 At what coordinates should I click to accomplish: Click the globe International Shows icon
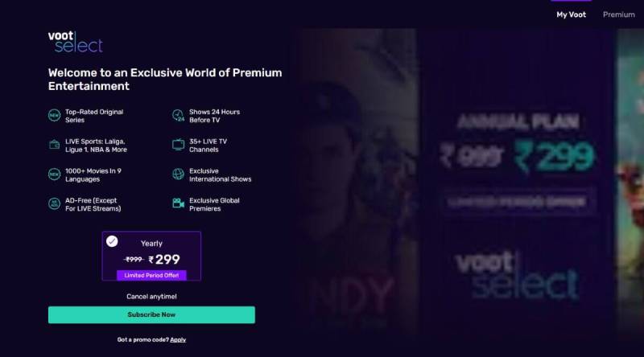coord(178,174)
